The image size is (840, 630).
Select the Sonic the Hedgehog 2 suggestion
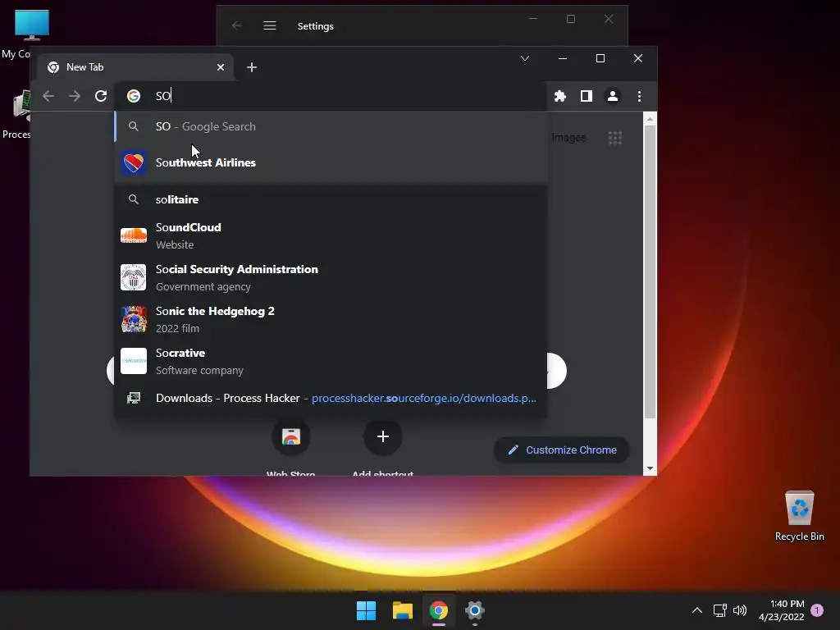(x=331, y=319)
